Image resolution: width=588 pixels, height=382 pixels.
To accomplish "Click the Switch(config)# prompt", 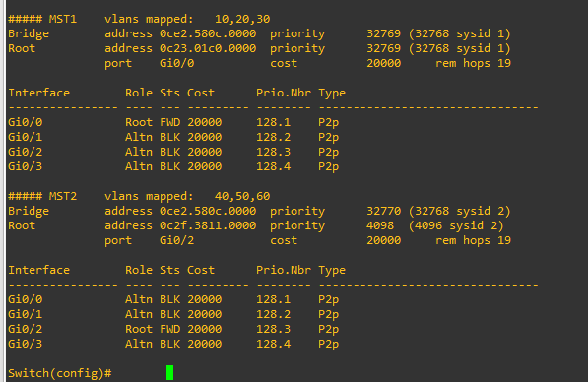I will pos(60,373).
